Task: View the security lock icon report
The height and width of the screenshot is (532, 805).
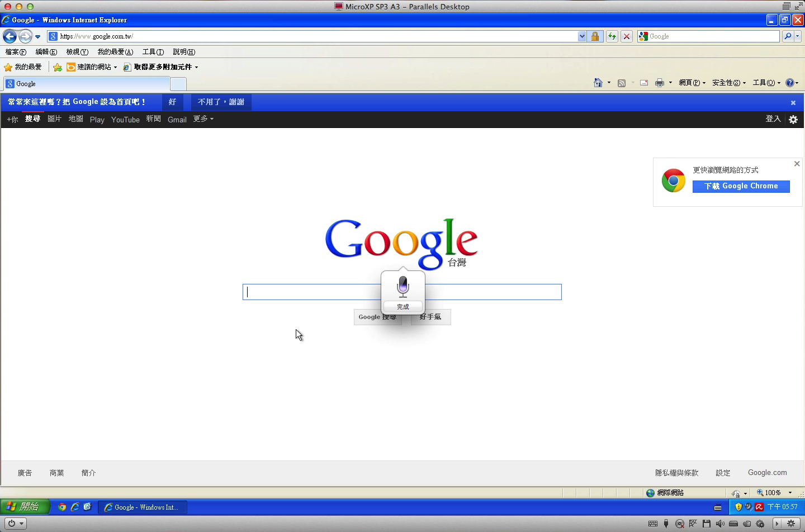Action: pyautogui.click(x=595, y=36)
